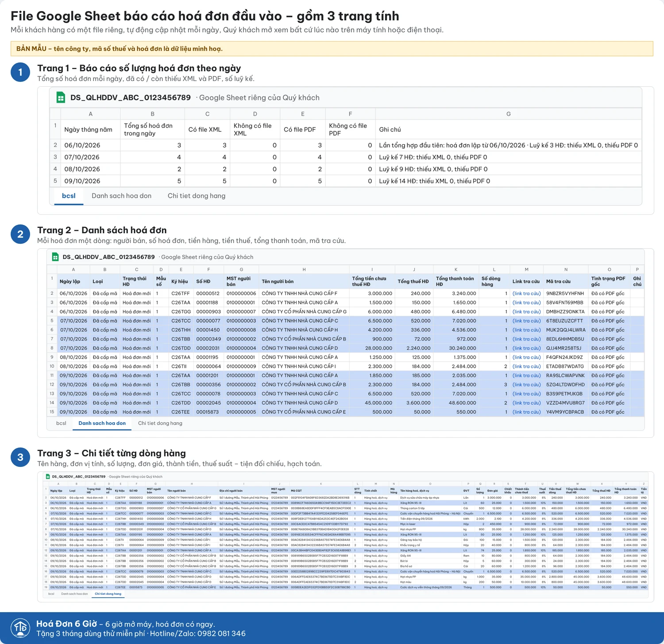The height and width of the screenshot is (644, 664).
Task: Select the active Danh sach hoa don tab in Trang 2
Action: point(102,423)
